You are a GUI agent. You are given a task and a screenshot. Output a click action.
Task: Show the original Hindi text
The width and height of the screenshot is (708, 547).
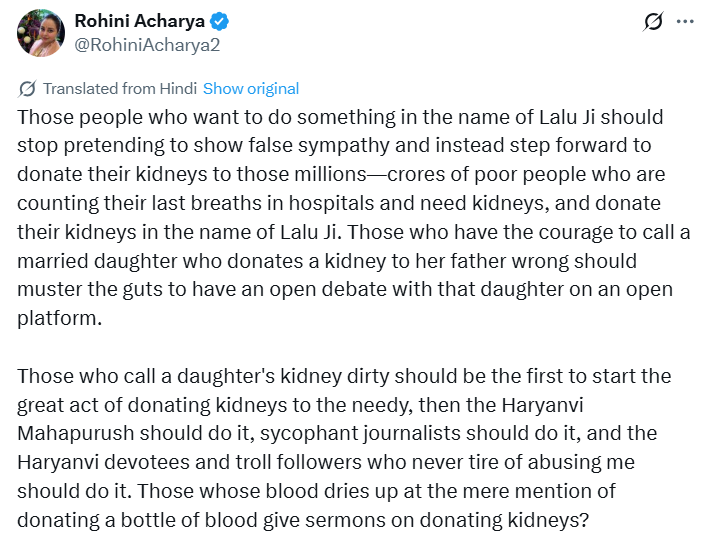pyautogui.click(x=251, y=88)
